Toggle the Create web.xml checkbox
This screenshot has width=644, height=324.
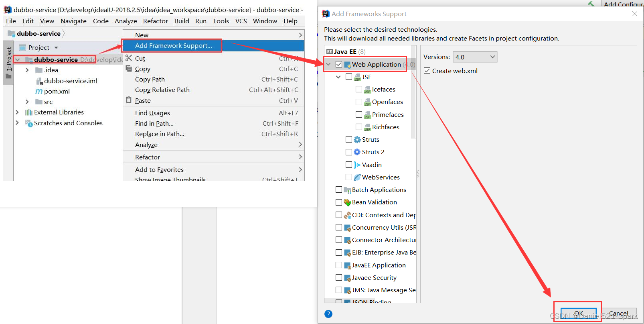(427, 71)
